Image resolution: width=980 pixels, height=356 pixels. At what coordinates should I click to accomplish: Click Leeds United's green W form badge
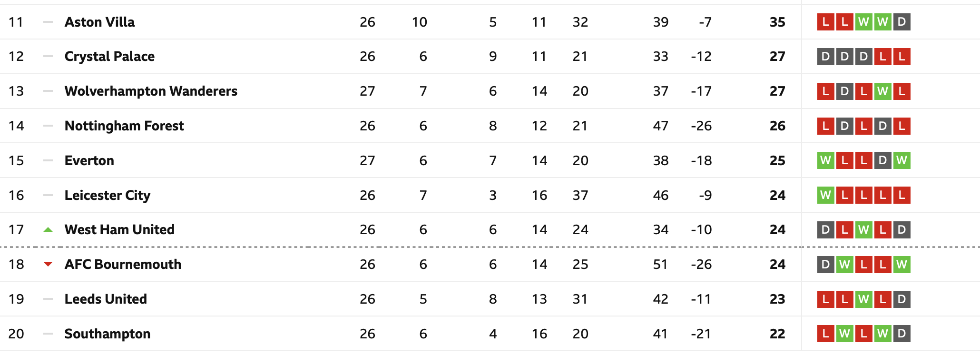864,299
